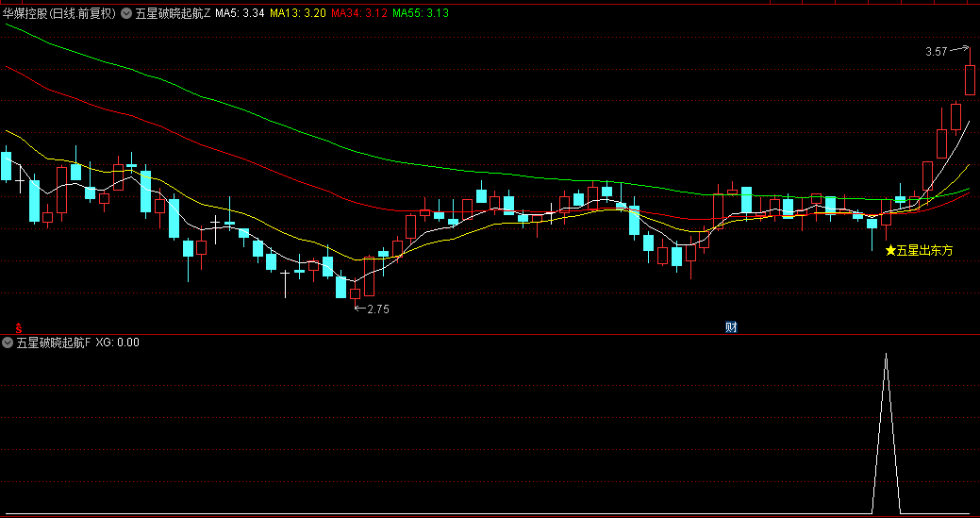Click the MA5: 3.34 value label
The image size is (980, 518).
coord(240,13)
